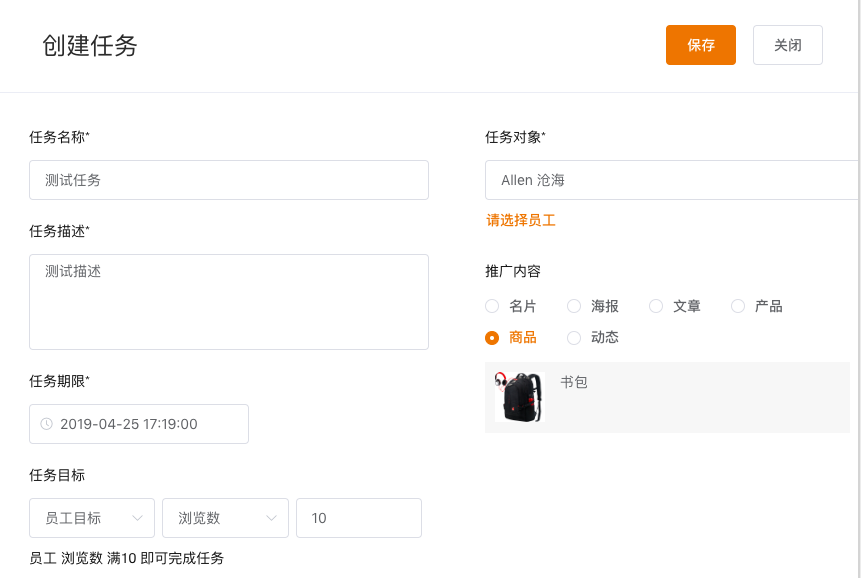Click the 书包 product name
This screenshot has height=578, width=861.
[x=574, y=382]
